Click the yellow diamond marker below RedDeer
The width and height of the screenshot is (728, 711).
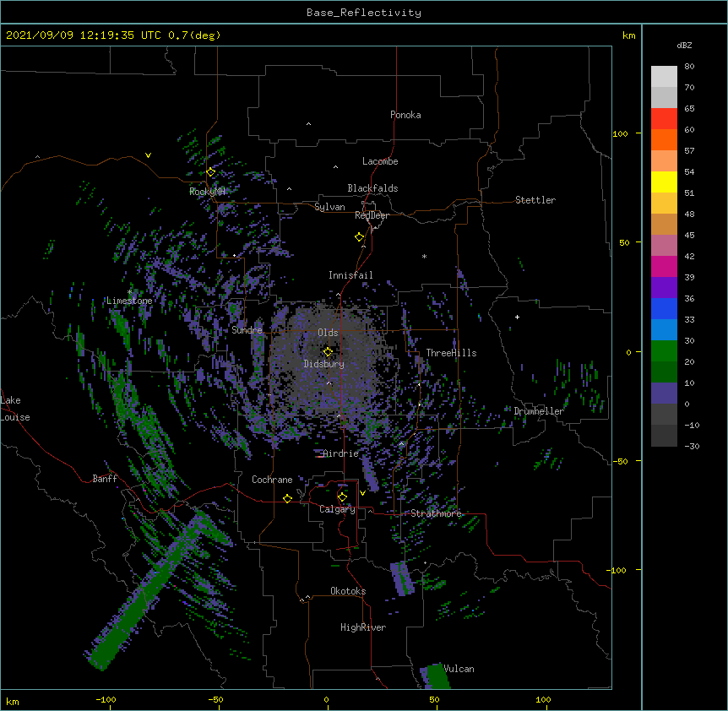point(360,237)
